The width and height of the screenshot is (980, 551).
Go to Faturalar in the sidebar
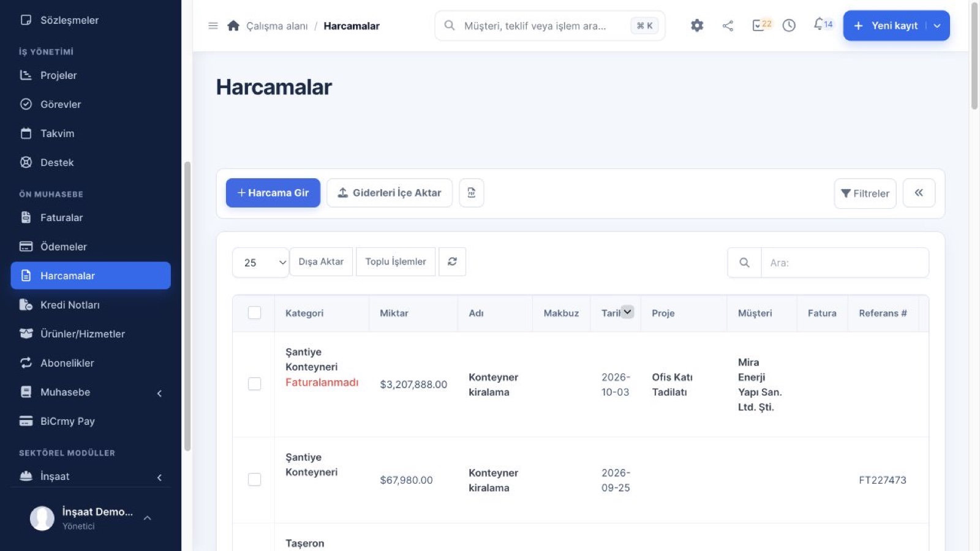91,217
